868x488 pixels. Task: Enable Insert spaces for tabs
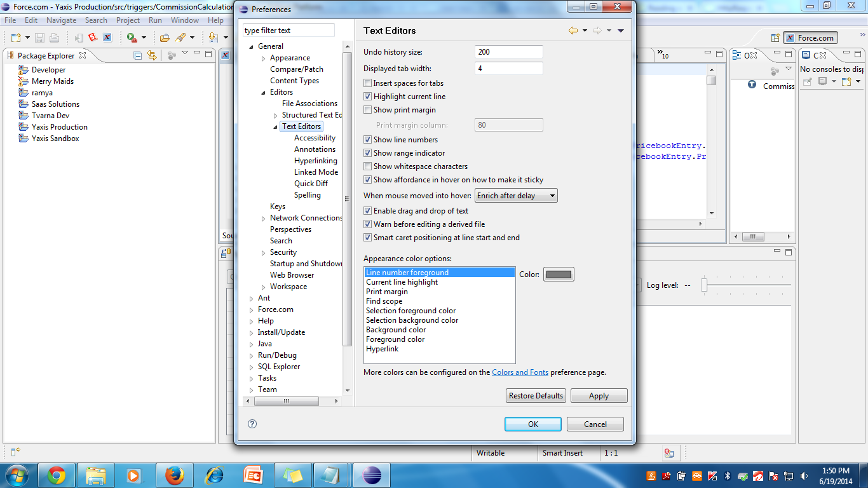(x=367, y=83)
